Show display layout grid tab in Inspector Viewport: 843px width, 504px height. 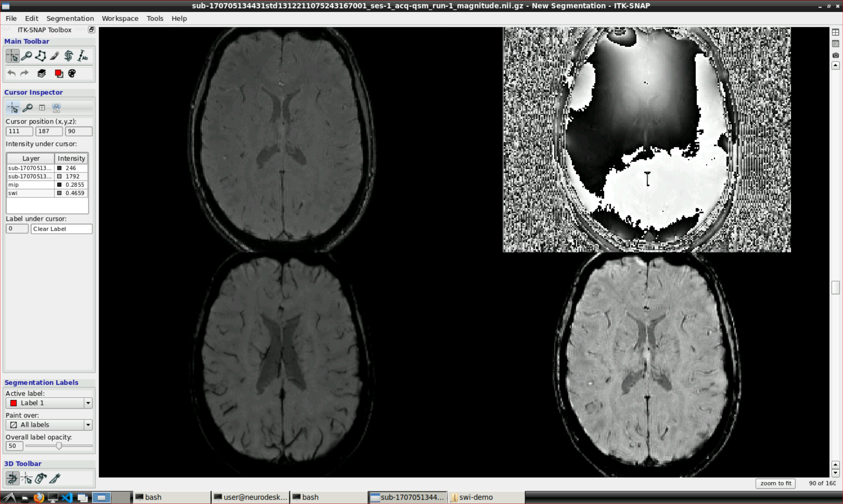42,108
